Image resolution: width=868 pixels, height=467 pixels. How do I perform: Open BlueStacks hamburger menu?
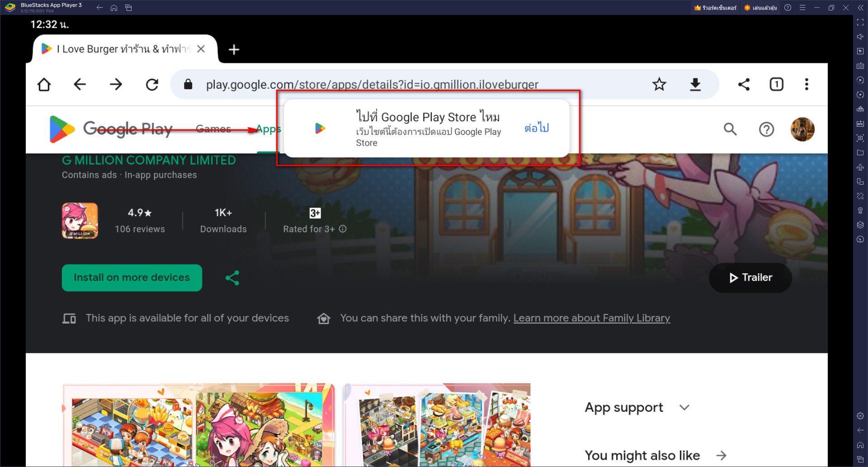[x=802, y=8]
